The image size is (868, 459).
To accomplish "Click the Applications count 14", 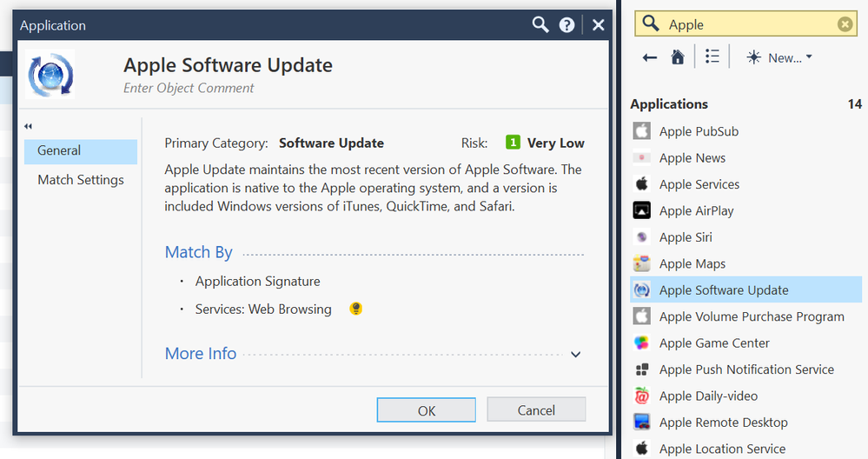I will pyautogui.click(x=855, y=104).
